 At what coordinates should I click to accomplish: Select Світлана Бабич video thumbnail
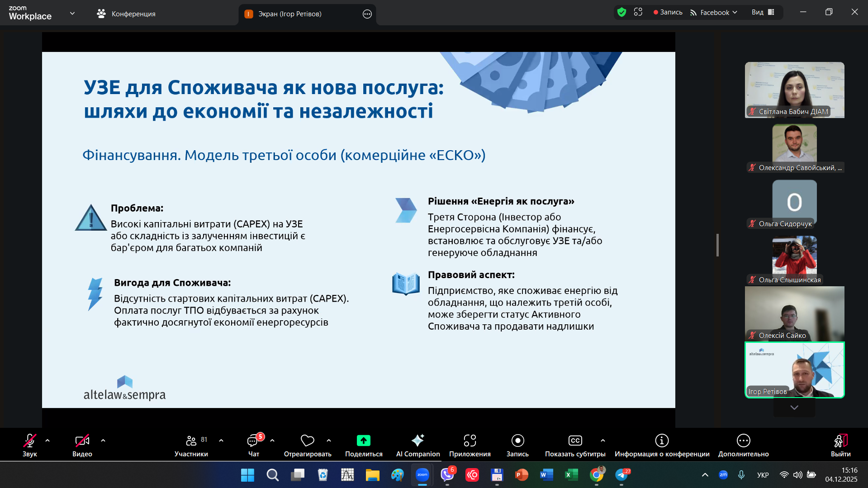[794, 90]
